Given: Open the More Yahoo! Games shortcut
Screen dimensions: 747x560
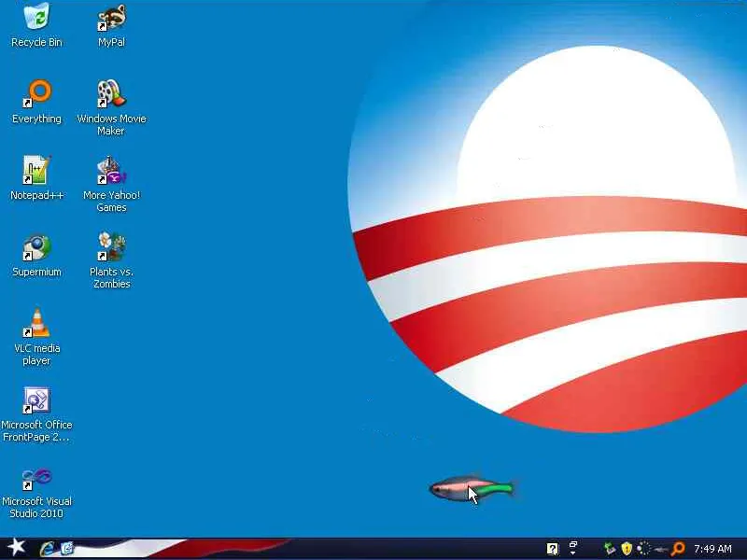Looking at the screenshot, I should [111, 184].
